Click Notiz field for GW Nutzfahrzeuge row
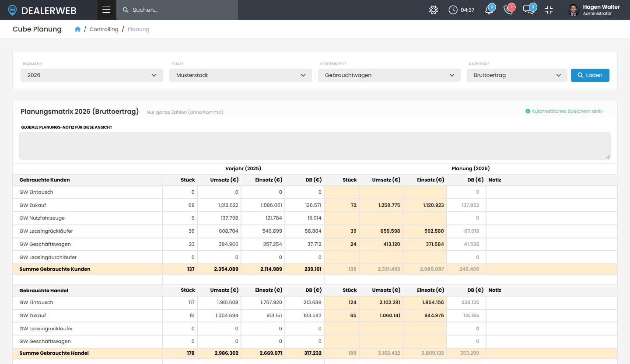The width and height of the screenshot is (630, 364). (552, 218)
